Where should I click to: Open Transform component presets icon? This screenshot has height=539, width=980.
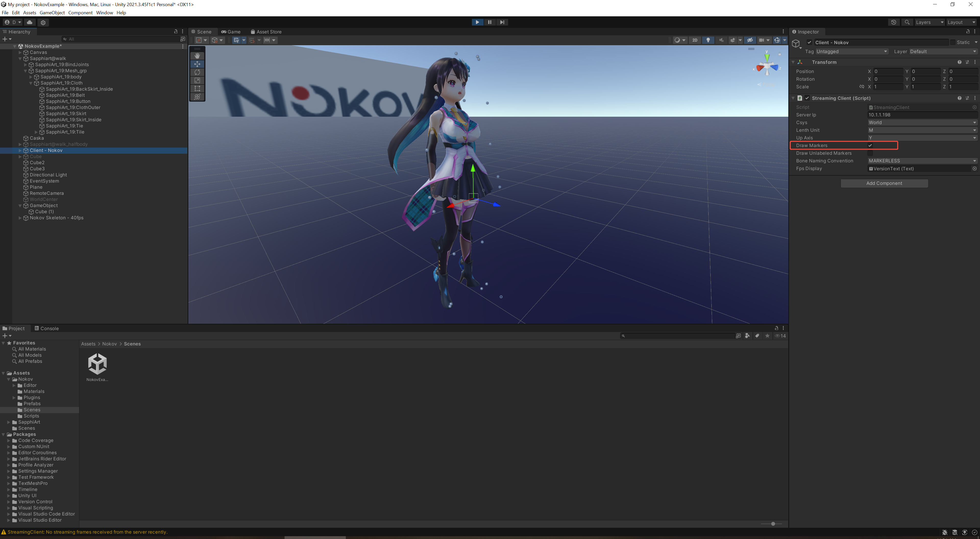[967, 62]
